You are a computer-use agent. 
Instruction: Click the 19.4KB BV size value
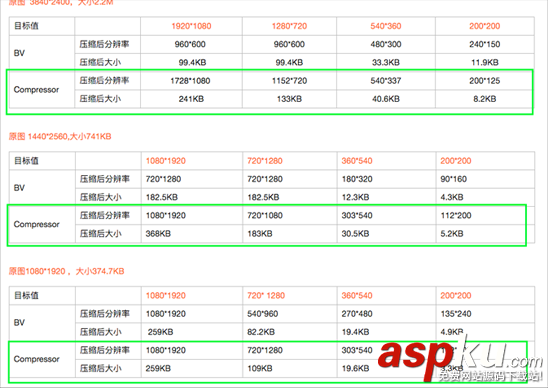point(355,332)
